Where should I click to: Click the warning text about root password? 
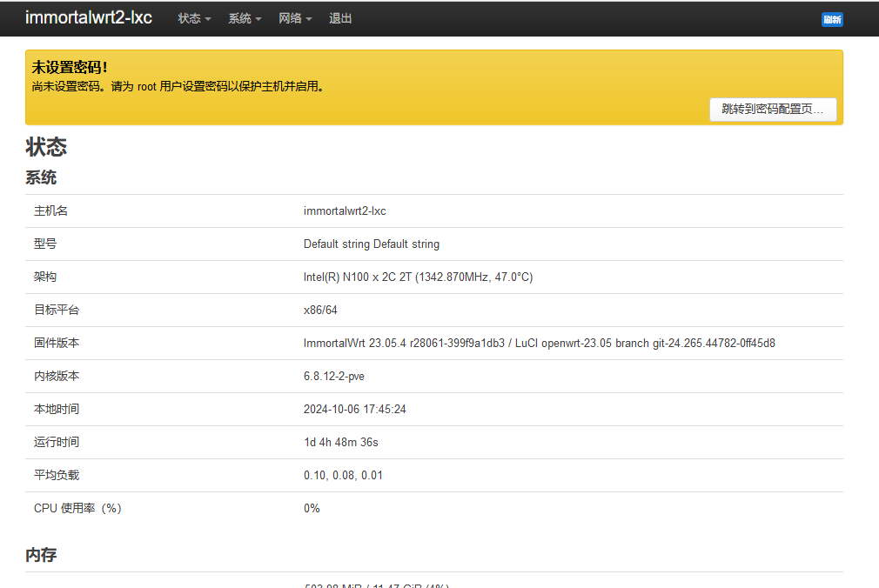(x=178, y=86)
